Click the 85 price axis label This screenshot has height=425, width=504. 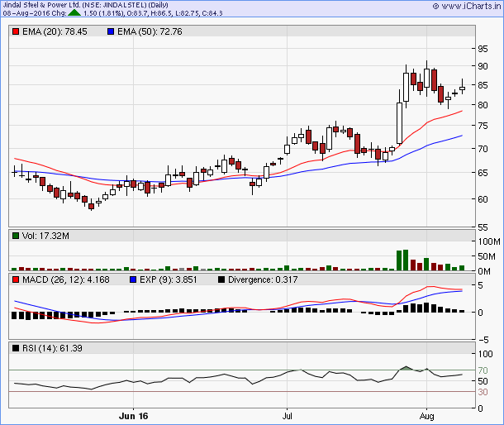click(483, 85)
